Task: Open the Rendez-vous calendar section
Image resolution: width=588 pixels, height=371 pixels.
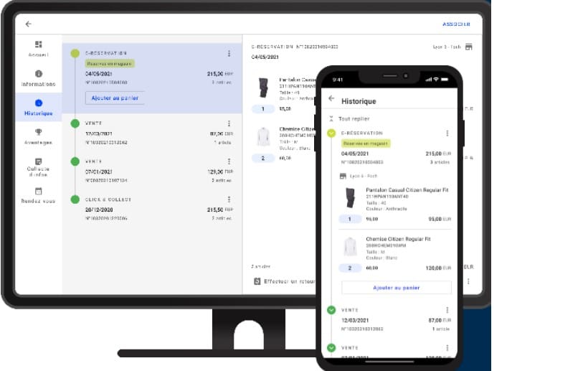Action: click(39, 195)
